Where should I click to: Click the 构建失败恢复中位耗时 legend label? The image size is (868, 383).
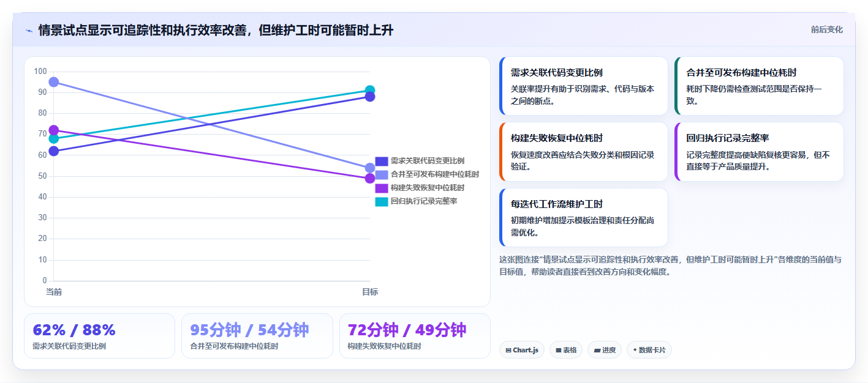pyautogui.click(x=428, y=188)
